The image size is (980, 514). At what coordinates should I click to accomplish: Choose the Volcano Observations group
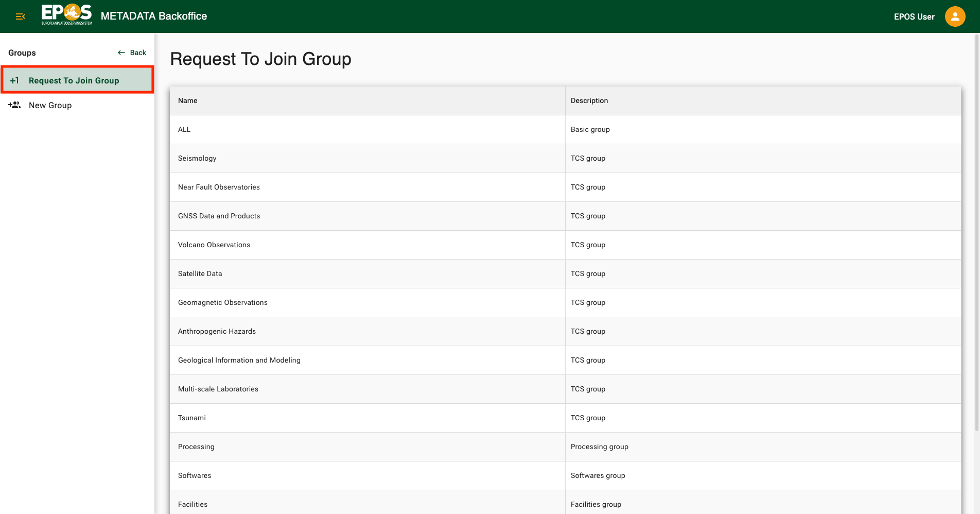tap(367, 245)
